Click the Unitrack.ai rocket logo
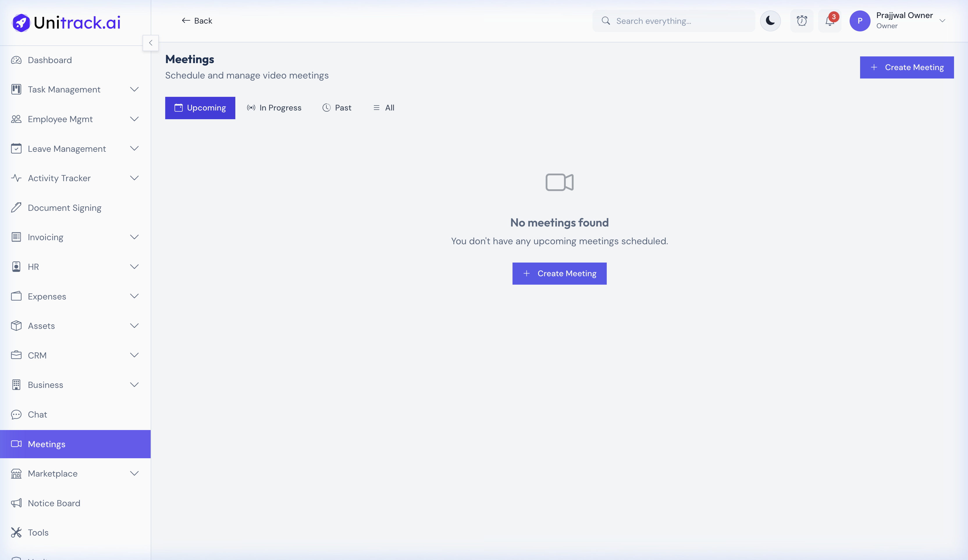 pyautogui.click(x=21, y=23)
